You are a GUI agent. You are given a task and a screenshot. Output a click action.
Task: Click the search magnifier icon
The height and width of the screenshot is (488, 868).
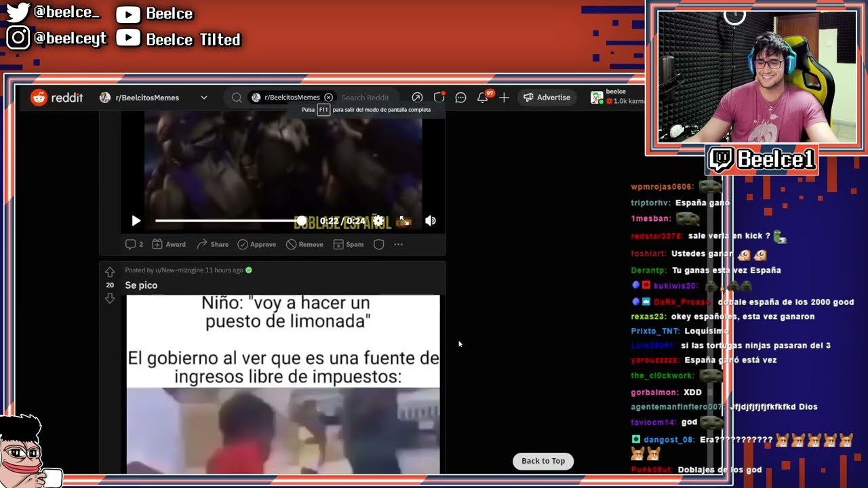(237, 98)
